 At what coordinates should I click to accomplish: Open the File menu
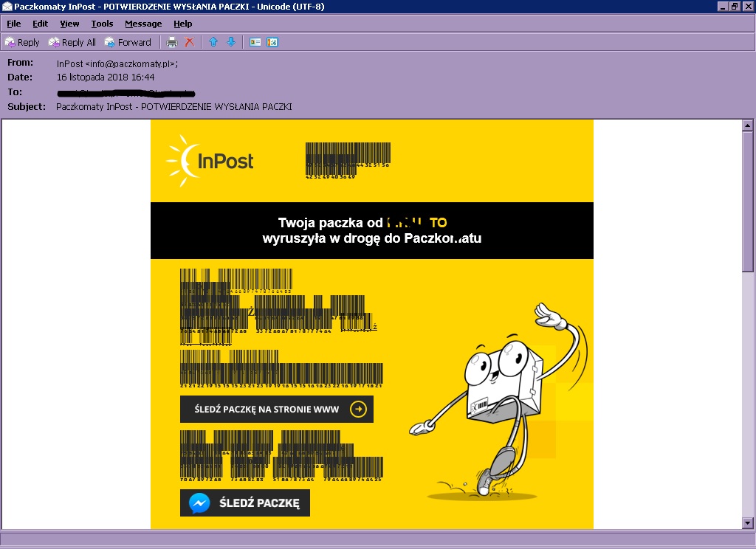click(13, 24)
